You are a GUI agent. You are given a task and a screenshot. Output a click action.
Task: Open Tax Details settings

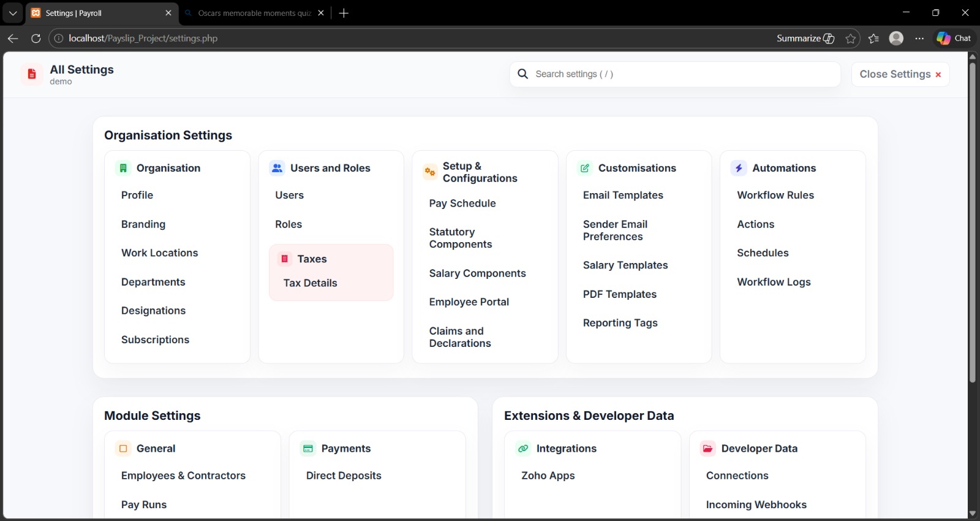[310, 283]
